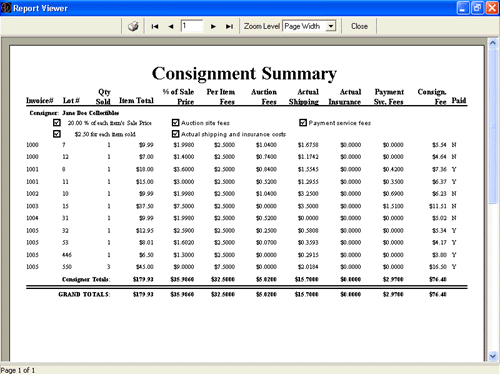Minimize the Report Viewer window
The width and height of the screenshot is (500, 374).
(x=463, y=8)
